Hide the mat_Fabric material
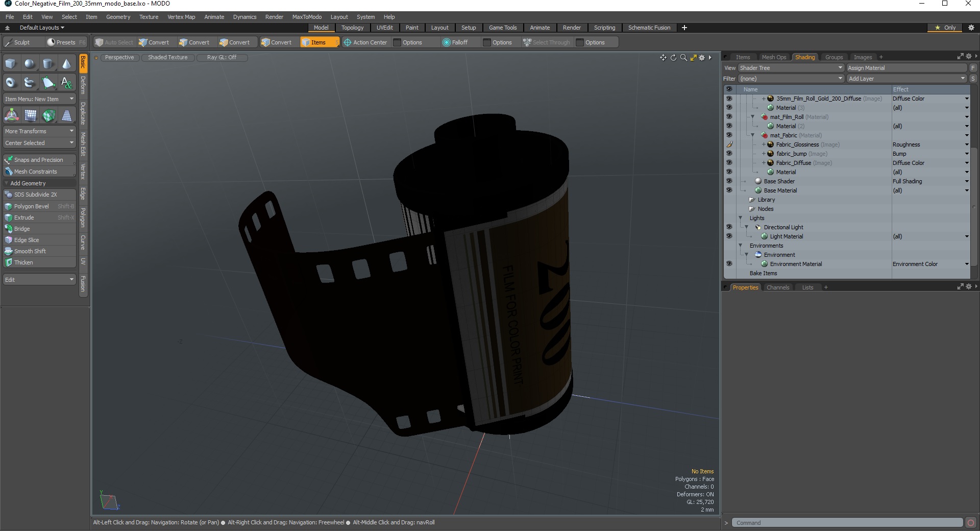The height and width of the screenshot is (531, 980). (729, 135)
